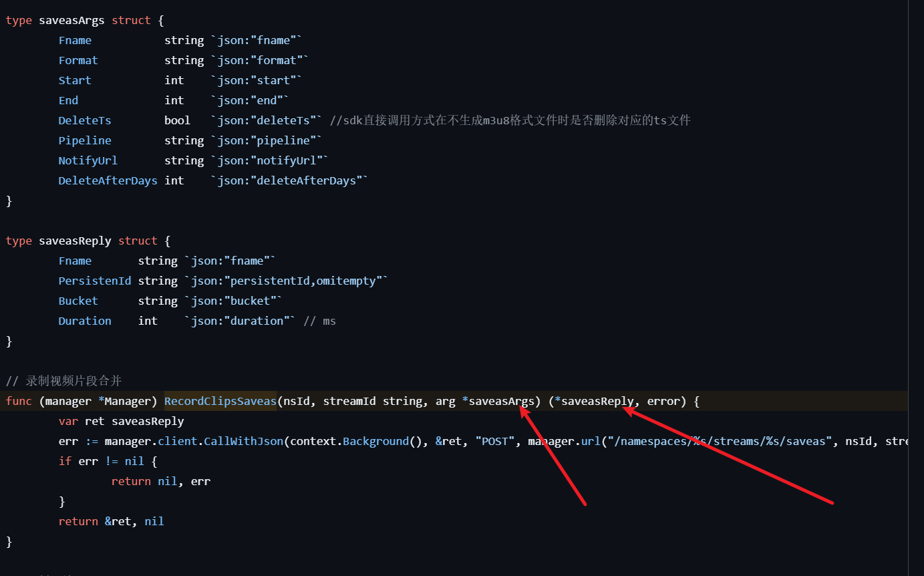Click the Chinese comment starting with //sdk
924x576 pixels.
click(x=510, y=120)
